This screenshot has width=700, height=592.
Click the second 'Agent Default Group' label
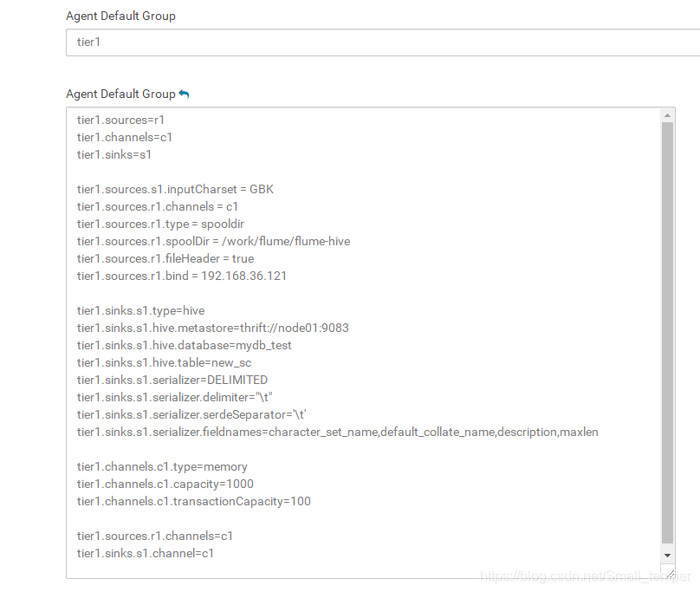pyautogui.click(x=120, y=94)
